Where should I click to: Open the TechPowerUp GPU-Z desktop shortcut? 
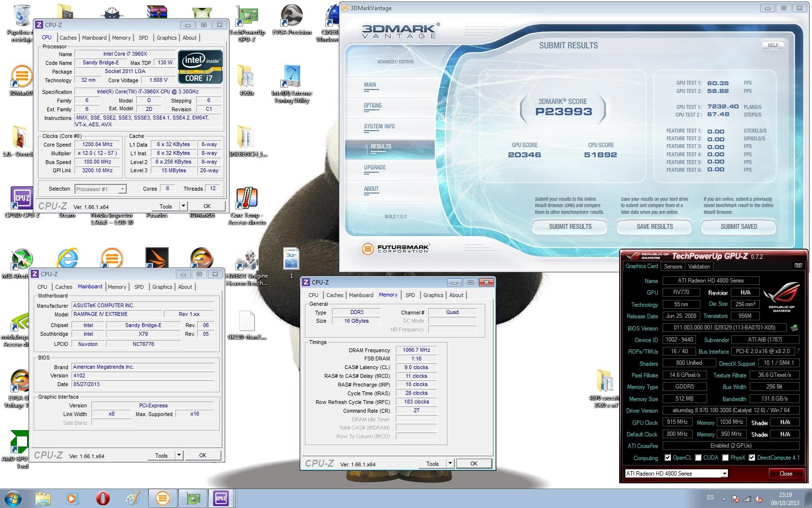(x=247, y=23)
